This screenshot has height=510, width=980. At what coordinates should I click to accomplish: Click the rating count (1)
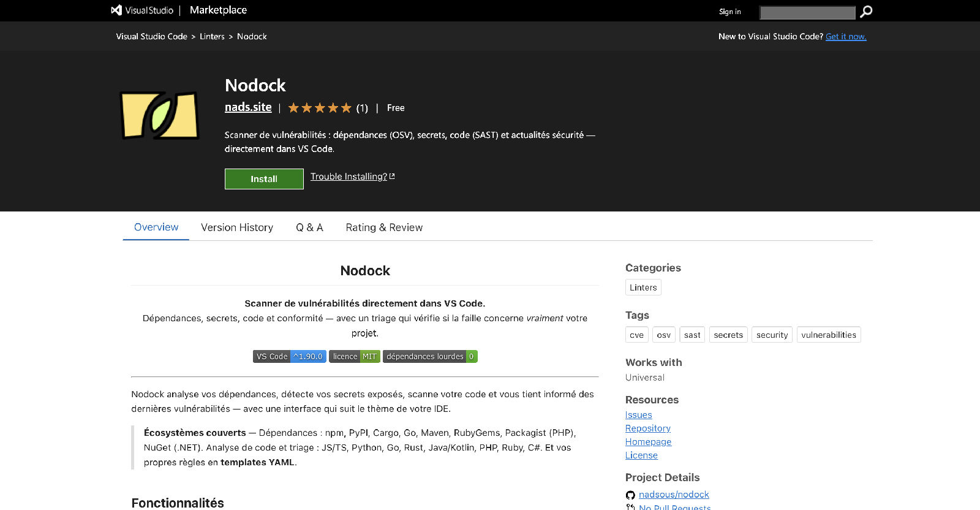362,108
